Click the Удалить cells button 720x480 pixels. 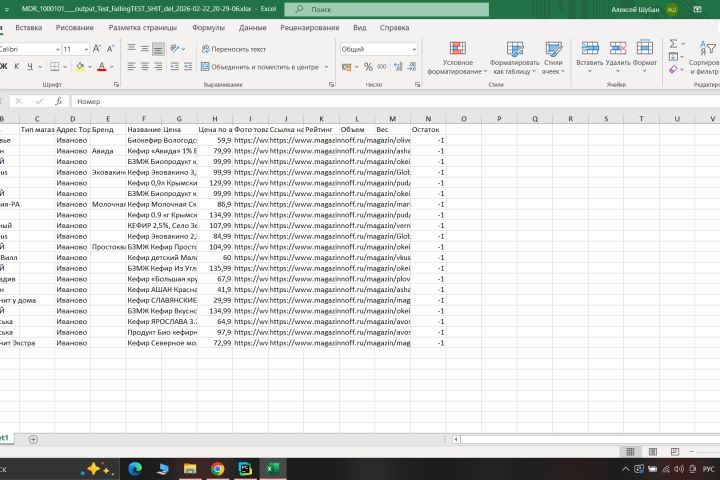(x=618, y=58)
